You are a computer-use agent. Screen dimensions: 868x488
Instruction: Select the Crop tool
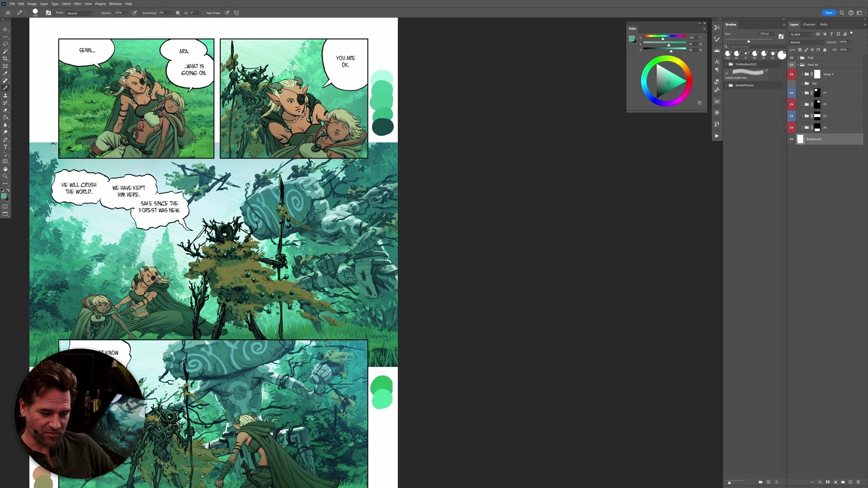click(x=5, y=58)
